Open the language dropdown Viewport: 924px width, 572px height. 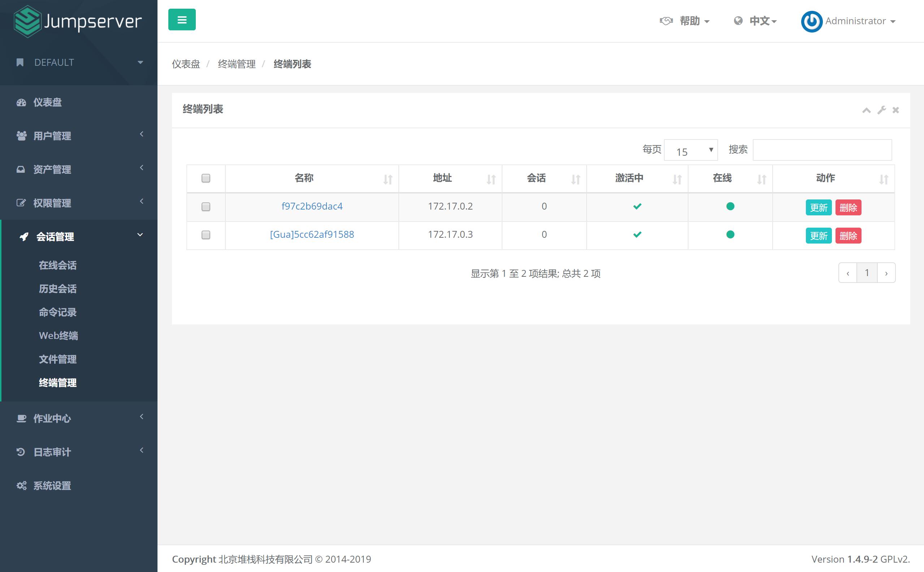755,21
